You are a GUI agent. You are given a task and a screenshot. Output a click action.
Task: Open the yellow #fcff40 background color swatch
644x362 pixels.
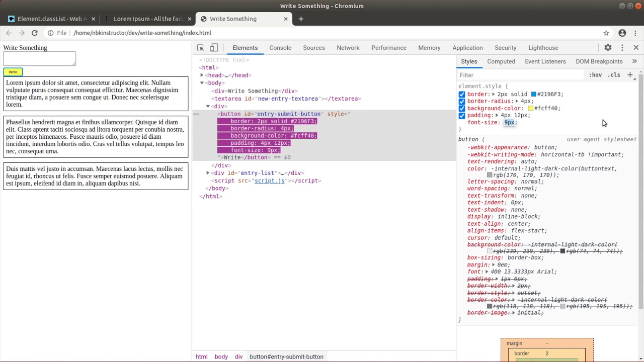(530, 108)
